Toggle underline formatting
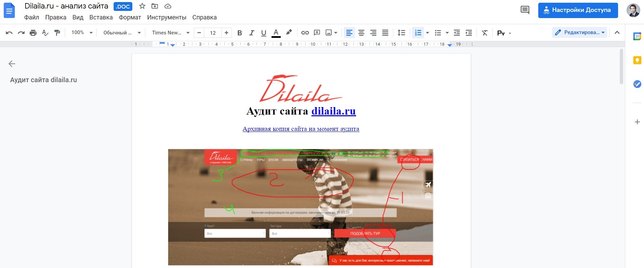This screenshot has width=644, height=268. pos(264,33)
